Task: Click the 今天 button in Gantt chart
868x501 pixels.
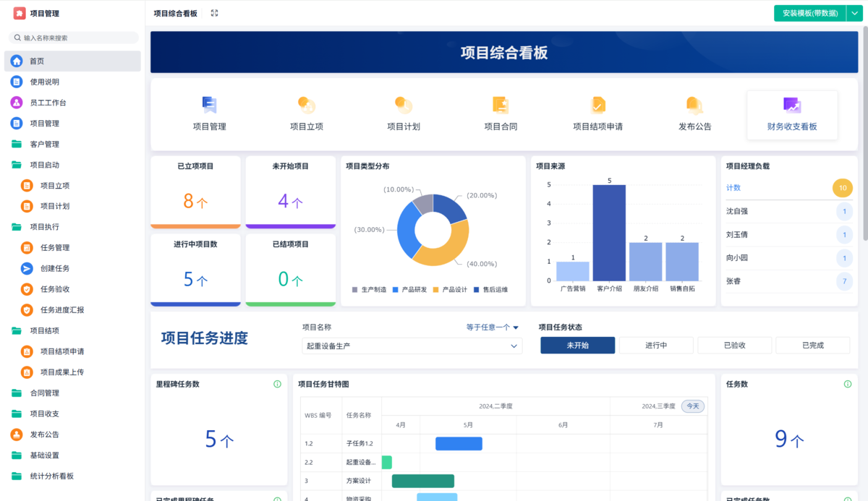Action: (693, 406)
